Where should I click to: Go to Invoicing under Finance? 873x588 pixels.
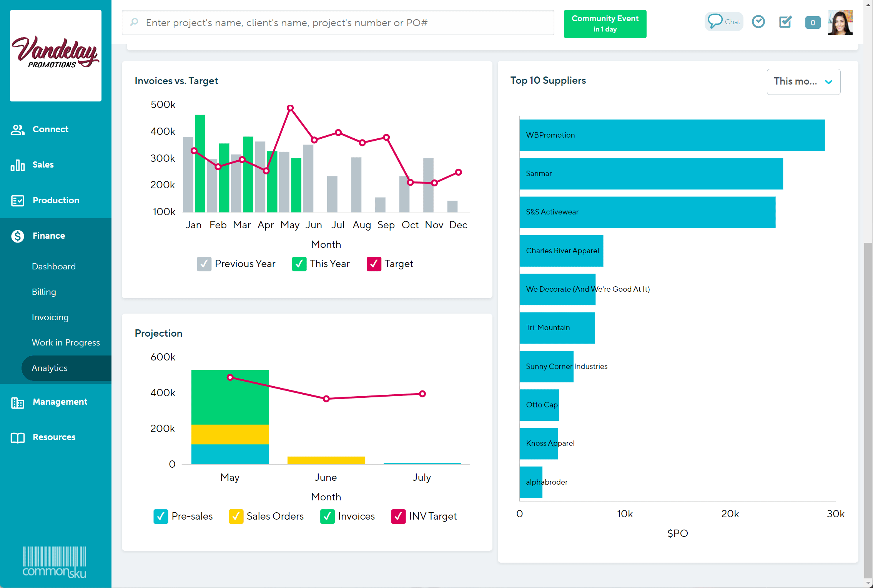click(x=50, y=317)
